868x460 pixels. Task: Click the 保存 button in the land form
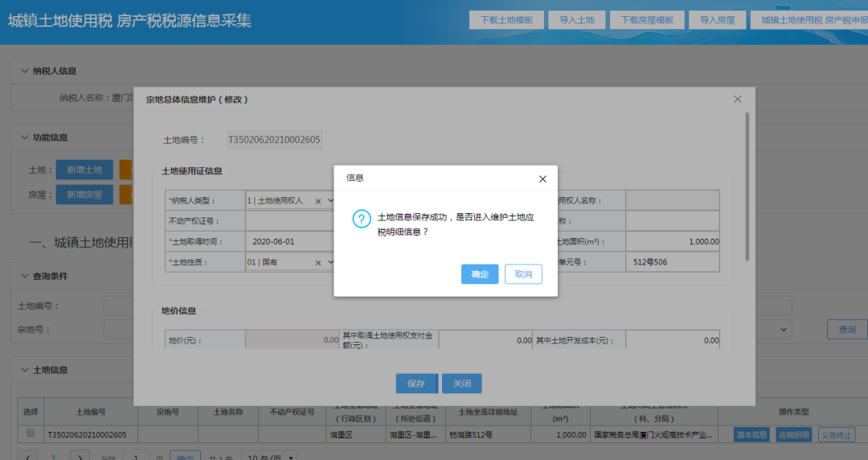pyautogui.click(x=416, y=384)
